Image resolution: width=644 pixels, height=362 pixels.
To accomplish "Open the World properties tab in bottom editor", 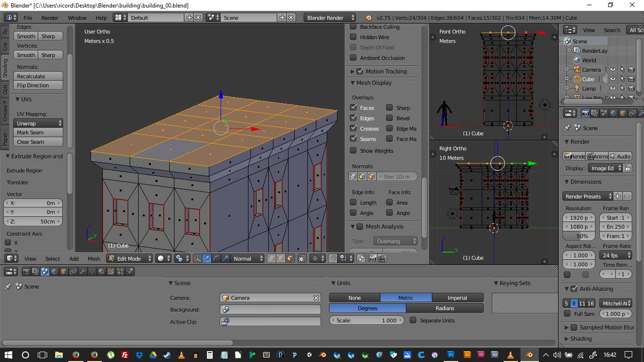I will tap(54, 271).
